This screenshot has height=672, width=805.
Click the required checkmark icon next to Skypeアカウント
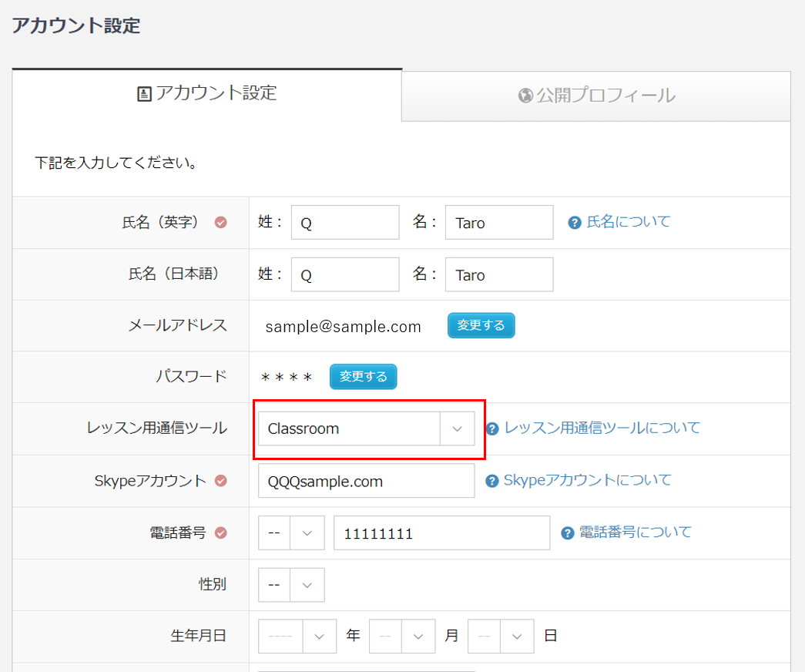point(221,481)
